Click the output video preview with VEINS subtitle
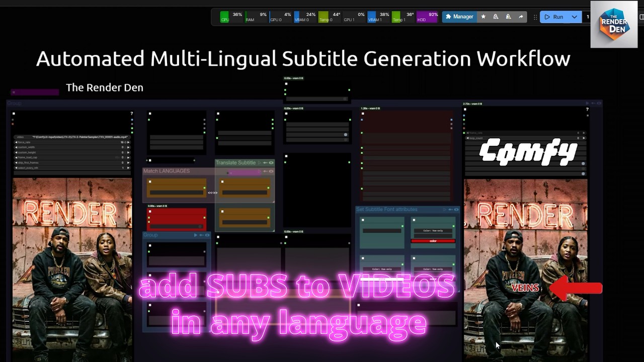The image size is (644, 362). coord(526,269)
